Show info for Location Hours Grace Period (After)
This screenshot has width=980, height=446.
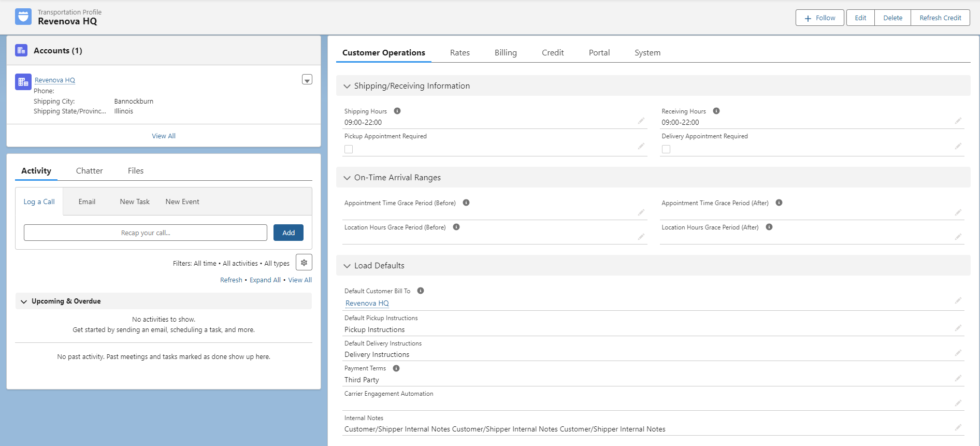[x=769, y=227]
